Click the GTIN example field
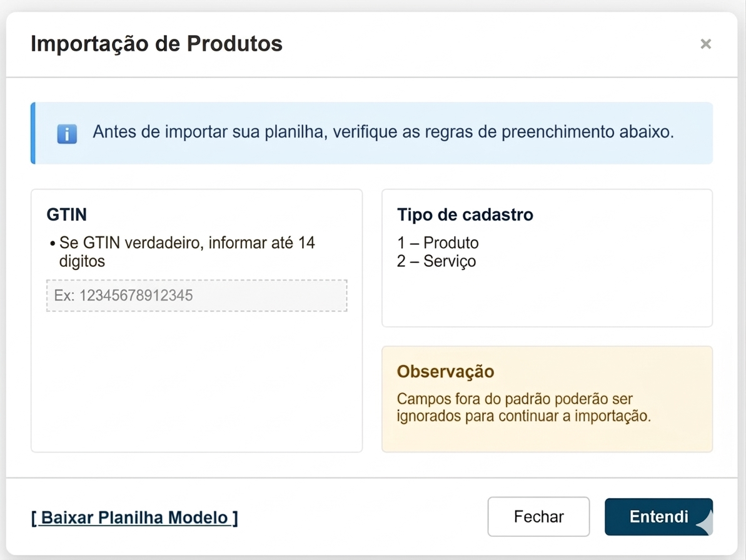Viewport: 746px width, 560px height. 196,296
